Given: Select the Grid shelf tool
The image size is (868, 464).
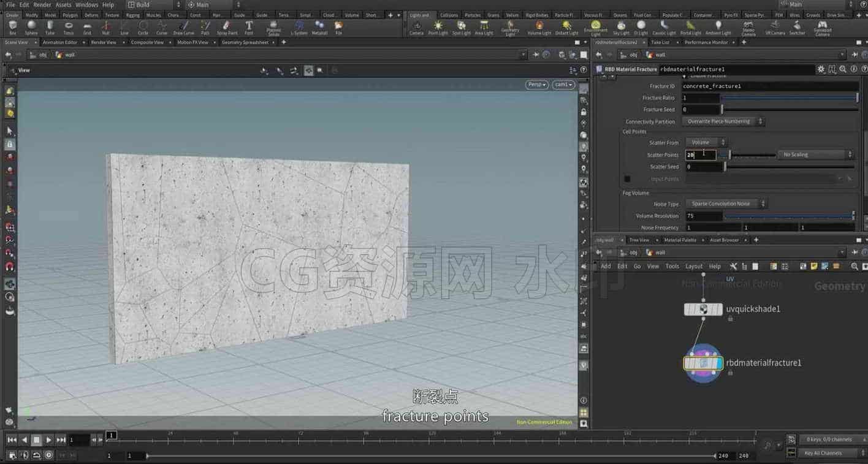Looking at the screenshot, I should (87, 27).
